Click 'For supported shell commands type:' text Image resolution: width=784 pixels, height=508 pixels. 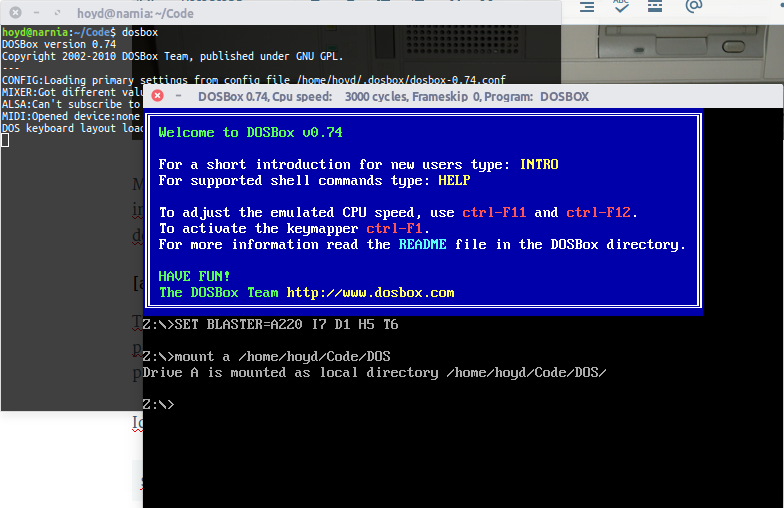click(x=294, y=180)
